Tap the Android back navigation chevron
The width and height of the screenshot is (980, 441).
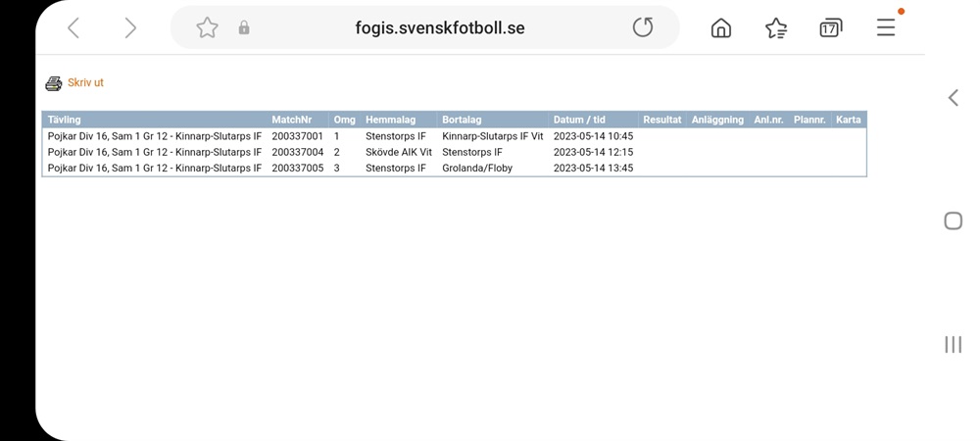pyautogui.click(x=954, y=97)
